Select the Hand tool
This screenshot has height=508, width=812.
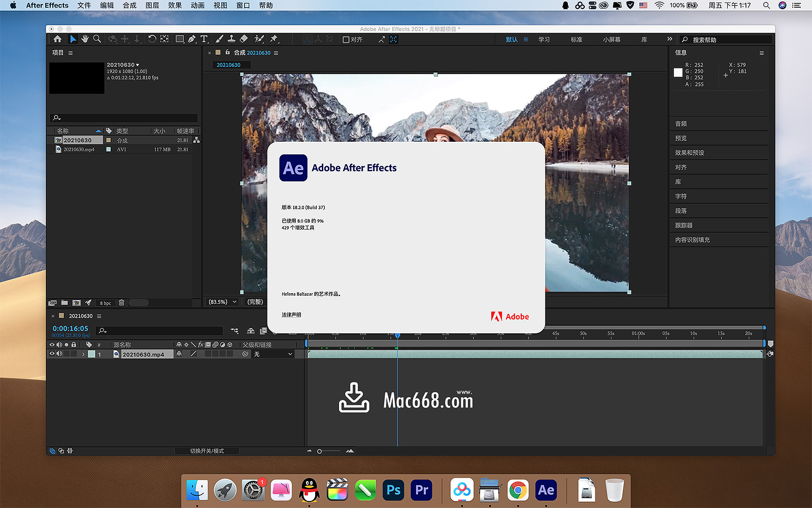[x=85, y=39]
